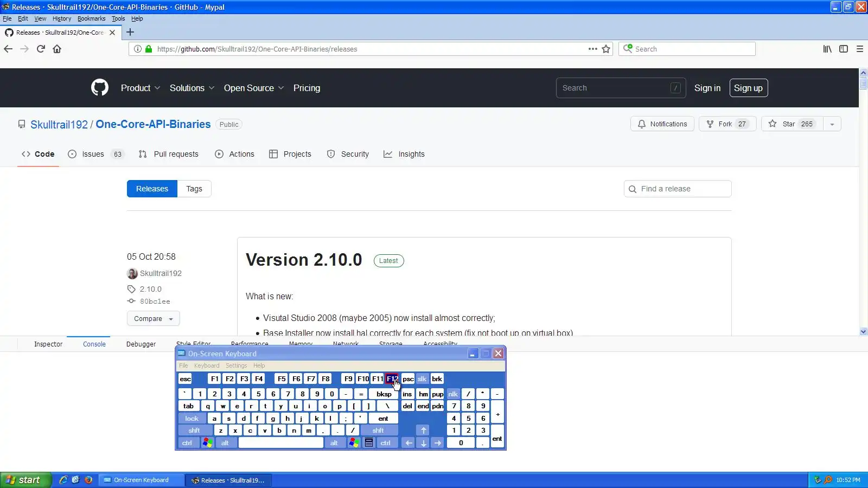Click the right arrow key on On-Screen Keyboard
The height and width of the screenshot is (488, 868).
(438, 443)
